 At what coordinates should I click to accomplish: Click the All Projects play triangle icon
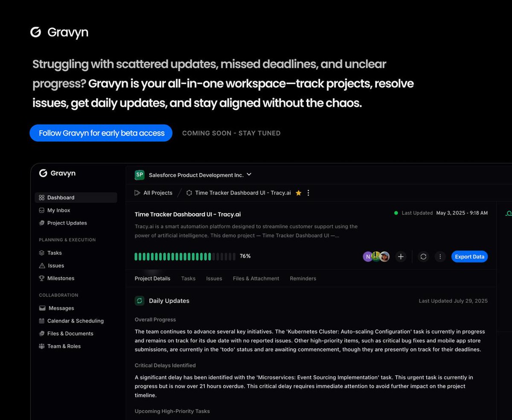pos(137,193)
